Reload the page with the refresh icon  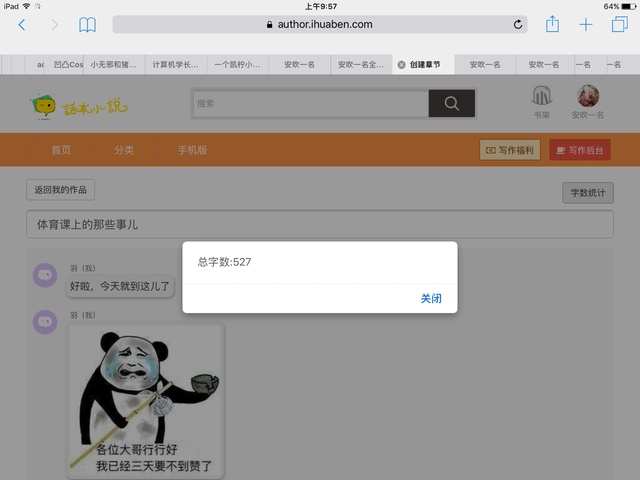tap(518, 24)
